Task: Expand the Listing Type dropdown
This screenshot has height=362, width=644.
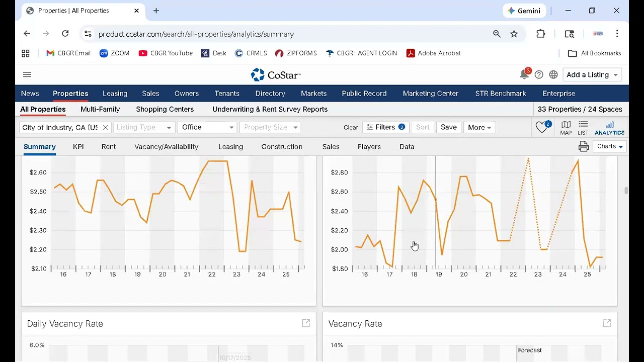Action: pyautogui.click(x=144, y=127)
